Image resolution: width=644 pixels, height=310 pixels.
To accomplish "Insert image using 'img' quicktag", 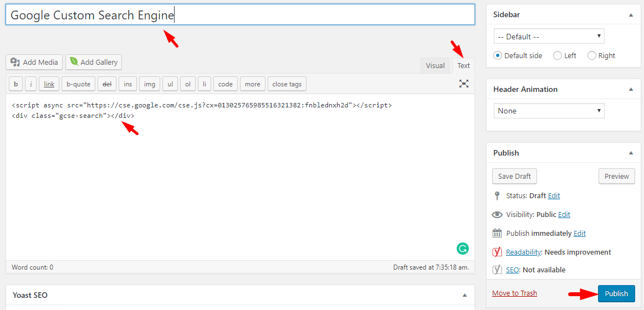I will coord(150,84).
